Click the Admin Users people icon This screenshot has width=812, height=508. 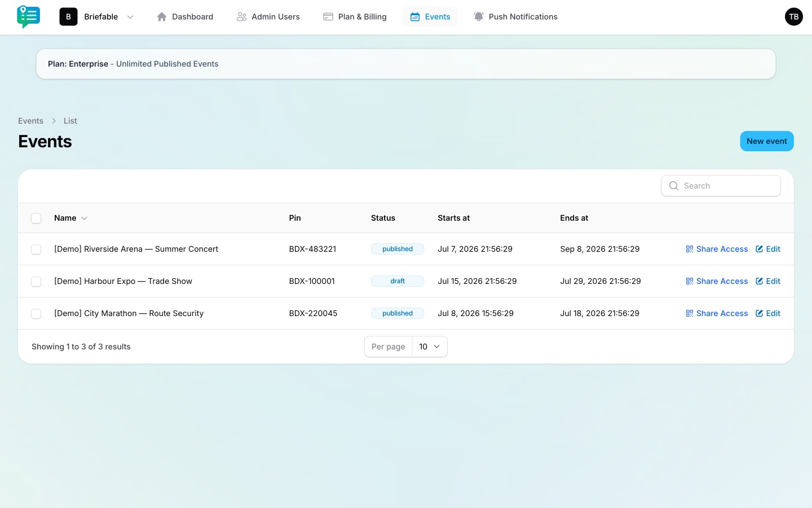click(241, 17)
